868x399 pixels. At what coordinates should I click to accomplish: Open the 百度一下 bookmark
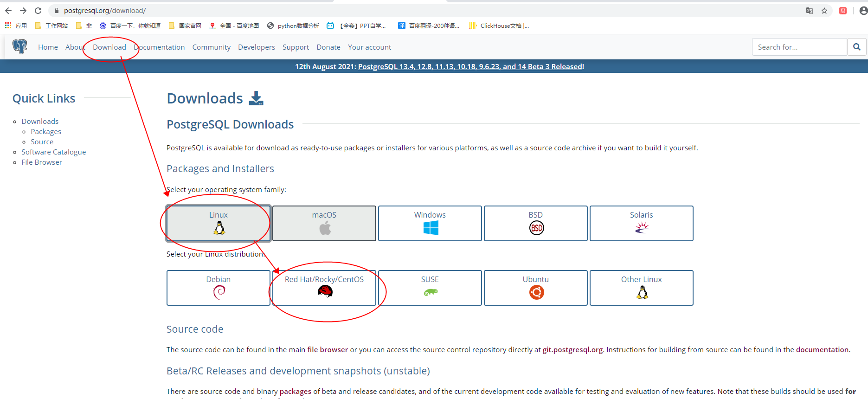130,26
